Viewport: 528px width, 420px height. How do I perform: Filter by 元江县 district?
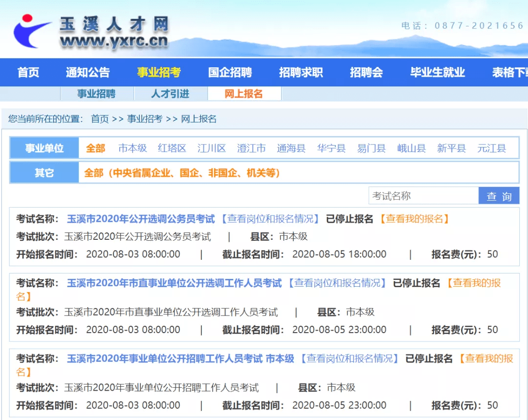coord(492,148)
